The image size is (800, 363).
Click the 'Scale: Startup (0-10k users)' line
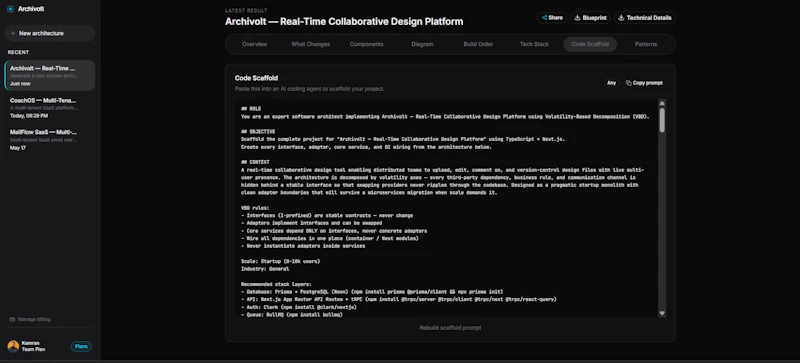click(x=281, y=261)
